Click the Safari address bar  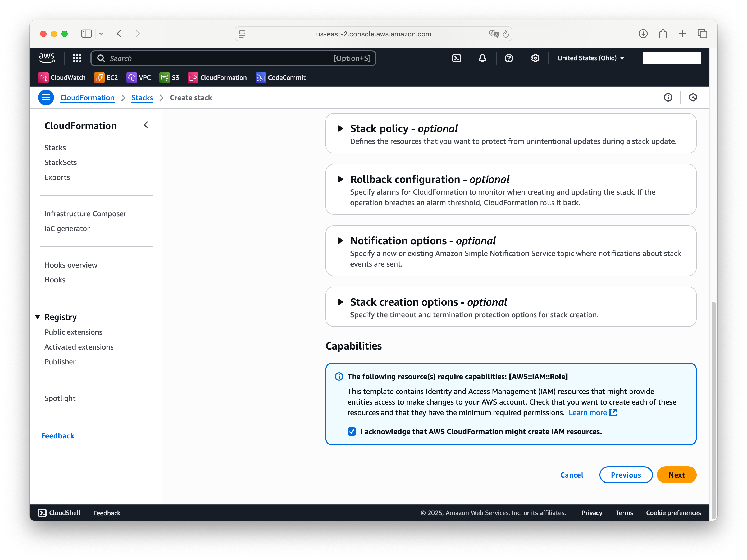click(373, 34)
